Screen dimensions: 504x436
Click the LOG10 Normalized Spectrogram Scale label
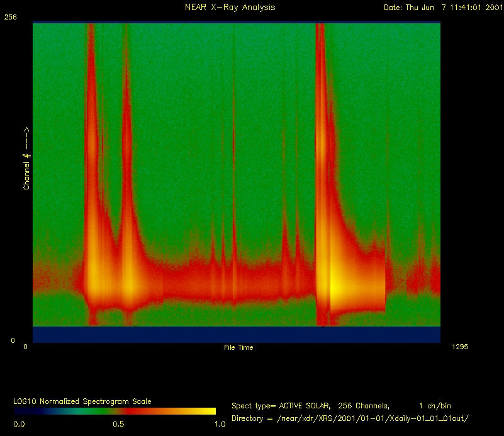82,401
